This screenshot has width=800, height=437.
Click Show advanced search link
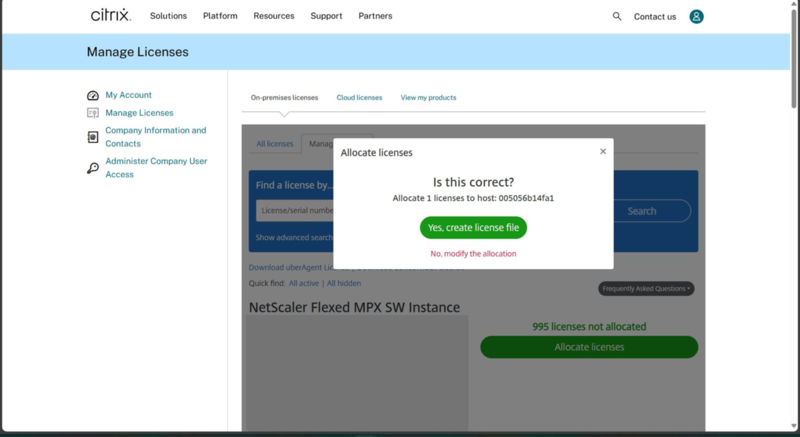click(294, 237)
